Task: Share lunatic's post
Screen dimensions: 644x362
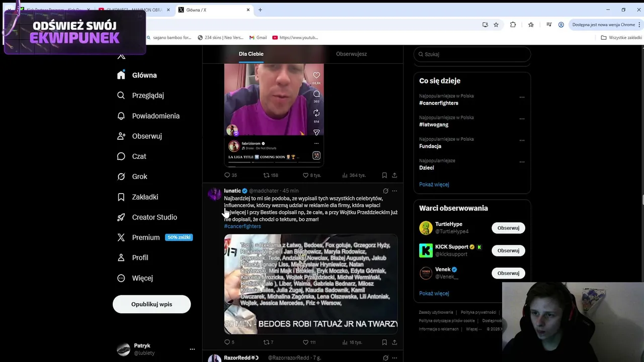Action: click(x=394, y=342)
